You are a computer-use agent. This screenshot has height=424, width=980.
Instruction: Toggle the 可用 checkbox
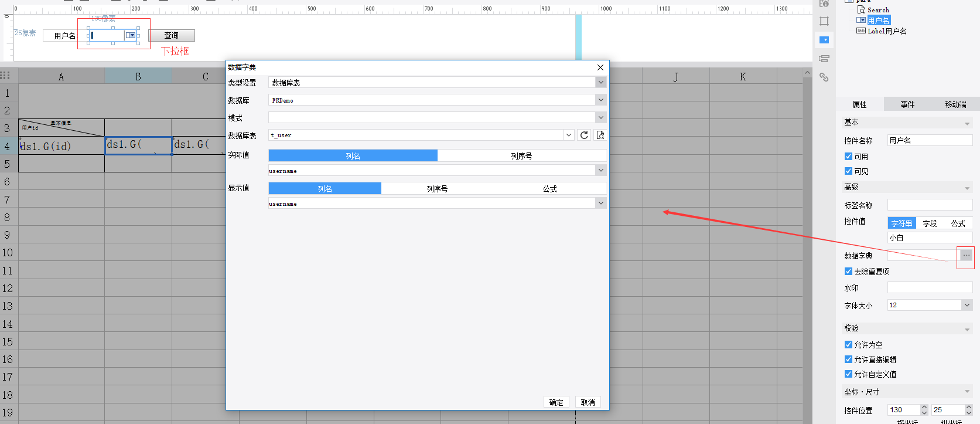coord(848,157)
